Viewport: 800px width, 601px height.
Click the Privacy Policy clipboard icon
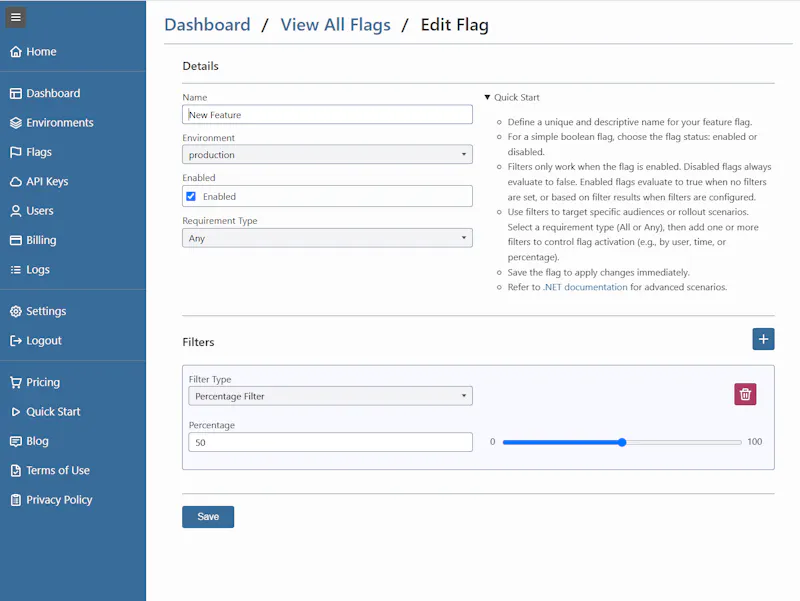coord(16,500)
